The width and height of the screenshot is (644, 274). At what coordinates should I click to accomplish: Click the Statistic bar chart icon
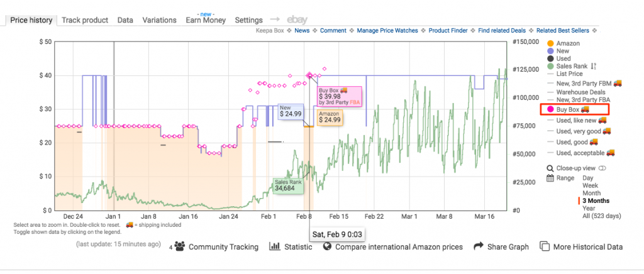(274, 246)
